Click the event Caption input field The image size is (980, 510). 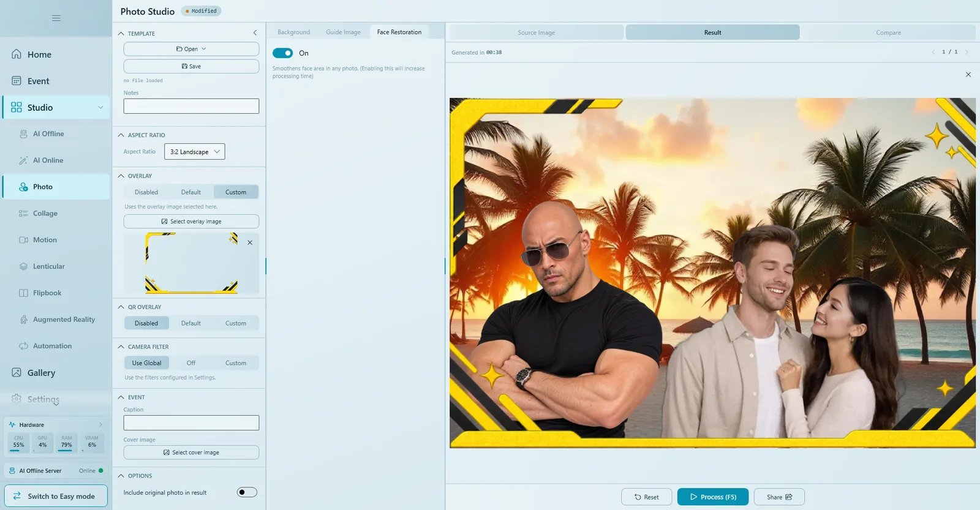pos(191,423)
